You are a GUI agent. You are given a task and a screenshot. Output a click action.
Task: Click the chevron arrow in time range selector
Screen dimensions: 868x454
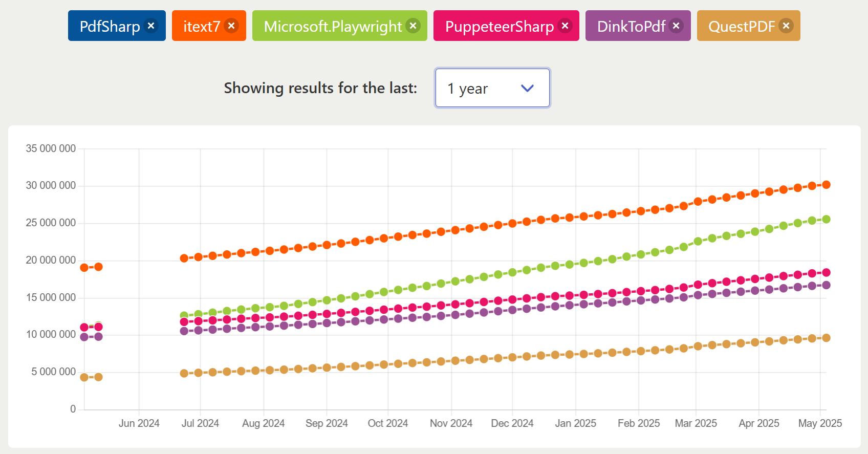pos(527,88)
